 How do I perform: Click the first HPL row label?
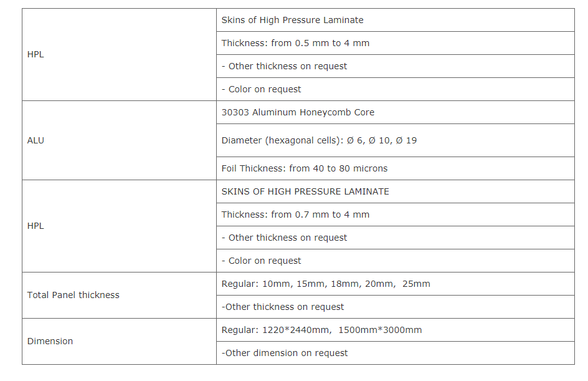pyautogui.click(x=119, y=54)
